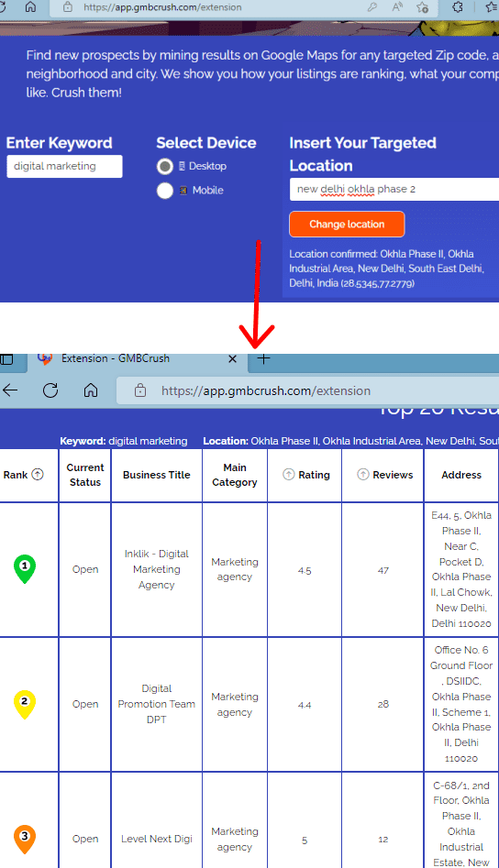Sort table by the Rating column arrow
The image size is (499, 868).
tap(289, 475)
